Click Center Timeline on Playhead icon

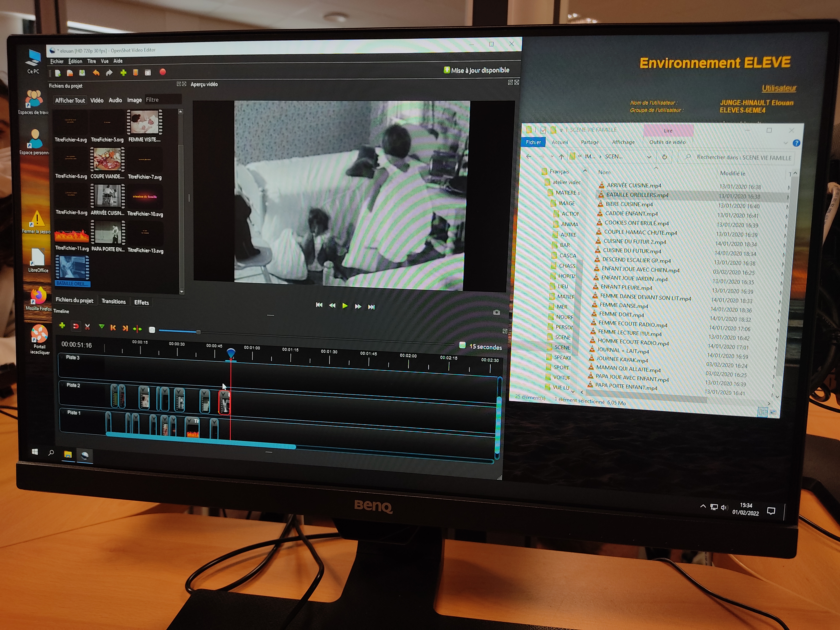[x=138, y=329]
